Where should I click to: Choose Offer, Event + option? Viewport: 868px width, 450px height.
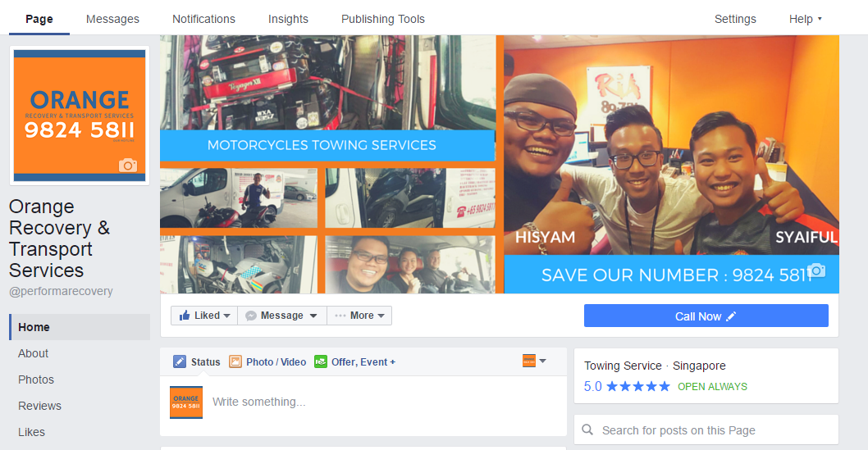pos(355,361)
